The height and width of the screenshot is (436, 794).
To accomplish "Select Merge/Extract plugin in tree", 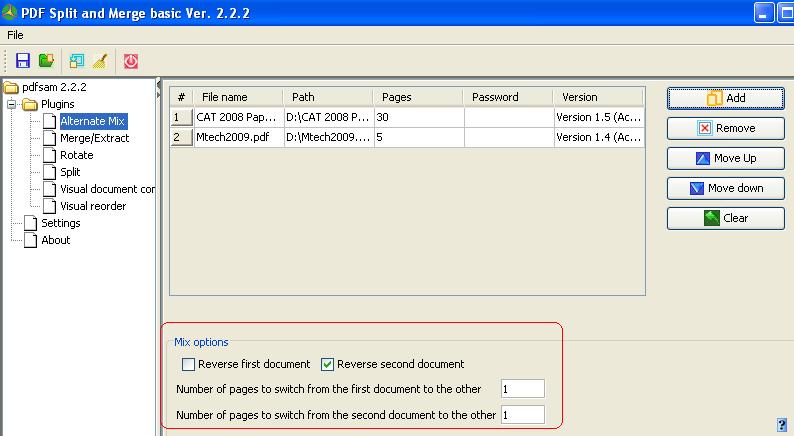I will pyautogui.click(x=94, y=138).
